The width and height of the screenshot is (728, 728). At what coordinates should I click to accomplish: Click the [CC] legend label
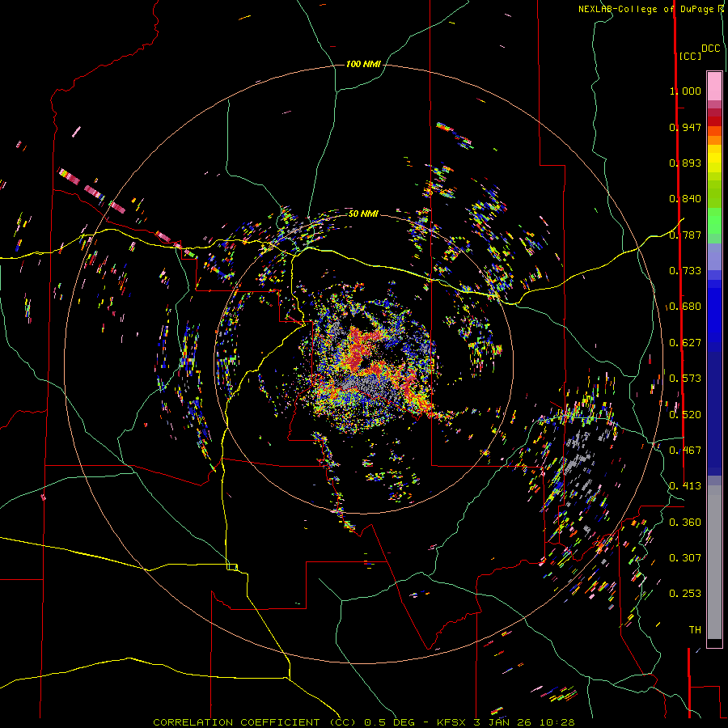click(690, 56)
